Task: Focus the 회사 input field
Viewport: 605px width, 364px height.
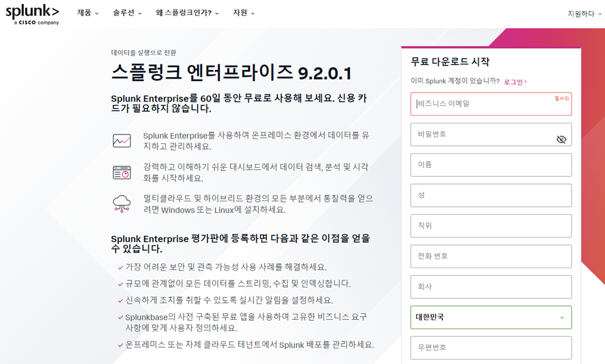Action: click(491, 286)
